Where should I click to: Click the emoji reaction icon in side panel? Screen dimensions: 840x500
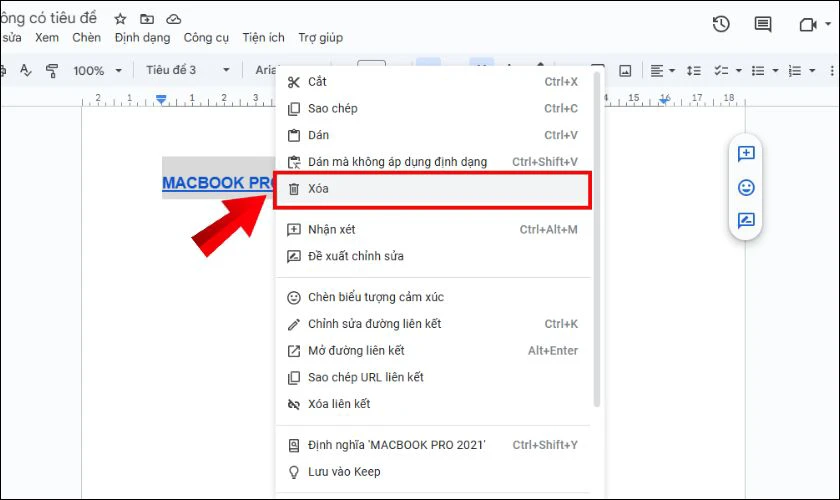(x=746, y=187)
